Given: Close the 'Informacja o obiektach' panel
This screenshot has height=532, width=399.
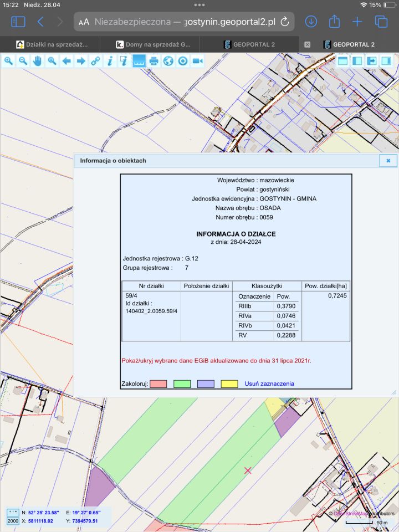Looking at the screenshot, I should click(388, 161).
